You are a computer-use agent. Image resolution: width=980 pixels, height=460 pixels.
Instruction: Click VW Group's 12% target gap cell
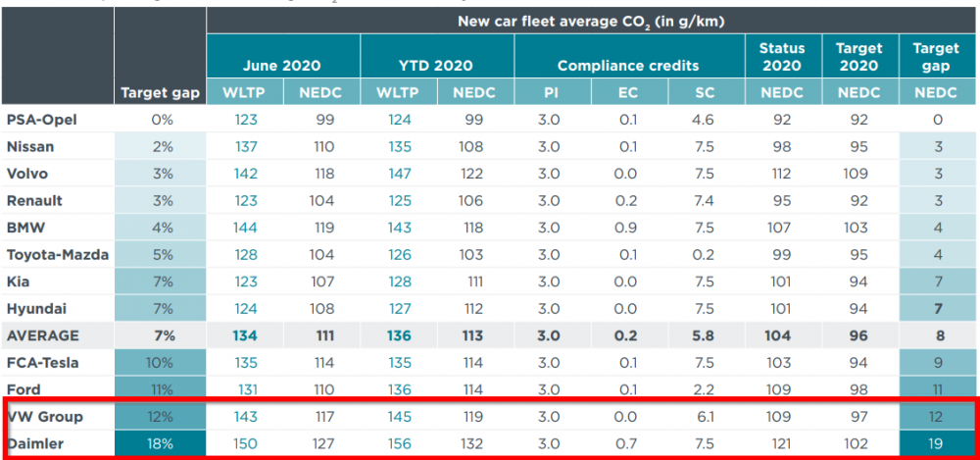pyautogui.click(x=161, y=416)
